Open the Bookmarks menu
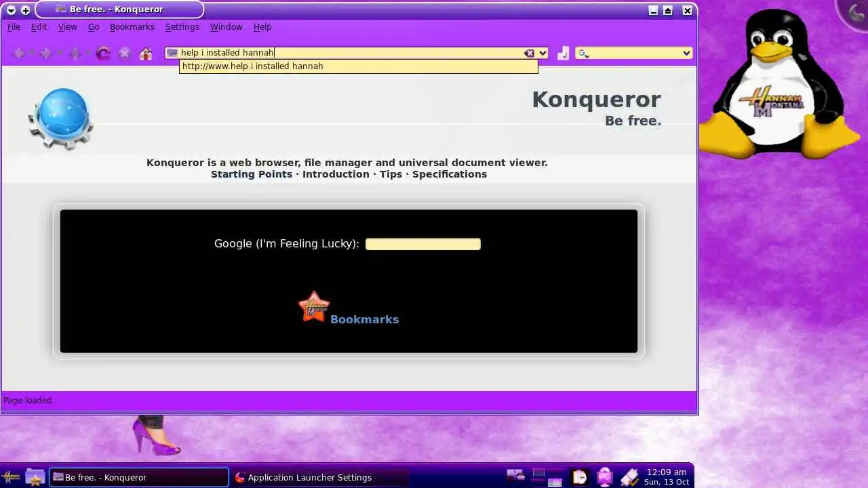Viewport: 868px width, 488px height. tap(132, 26)
